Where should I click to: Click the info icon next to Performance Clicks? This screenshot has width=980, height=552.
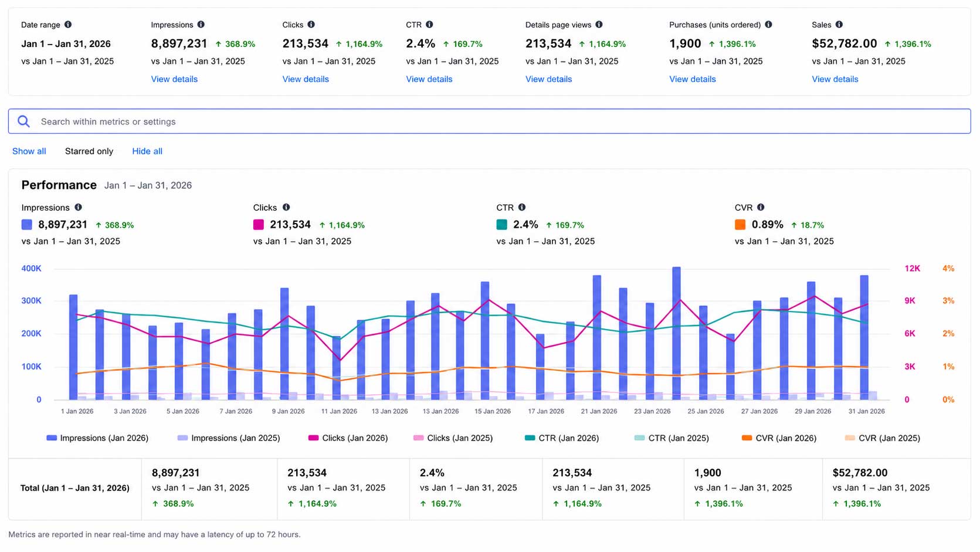(286, 208)
